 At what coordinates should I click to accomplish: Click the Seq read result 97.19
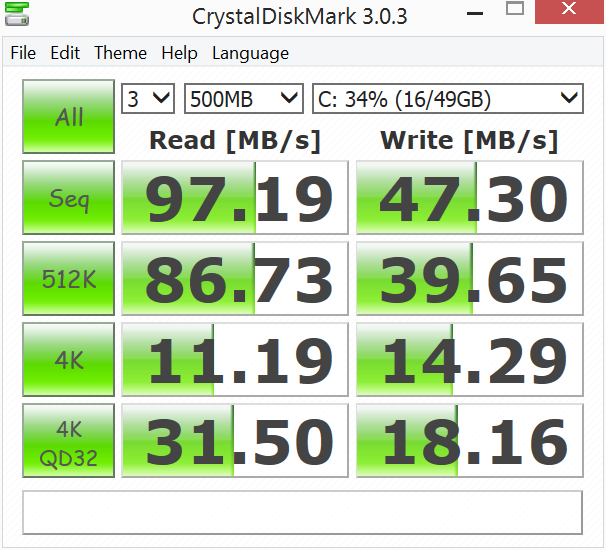pos(235,198)
